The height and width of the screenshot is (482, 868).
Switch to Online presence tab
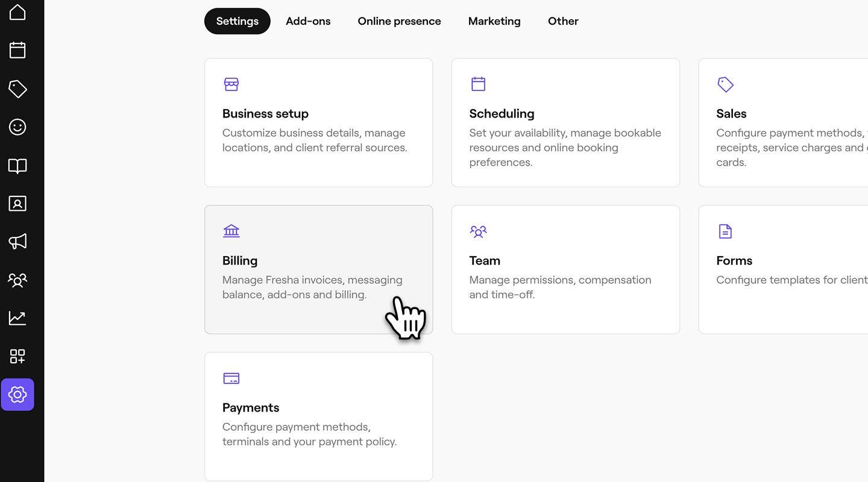point(399,21)
